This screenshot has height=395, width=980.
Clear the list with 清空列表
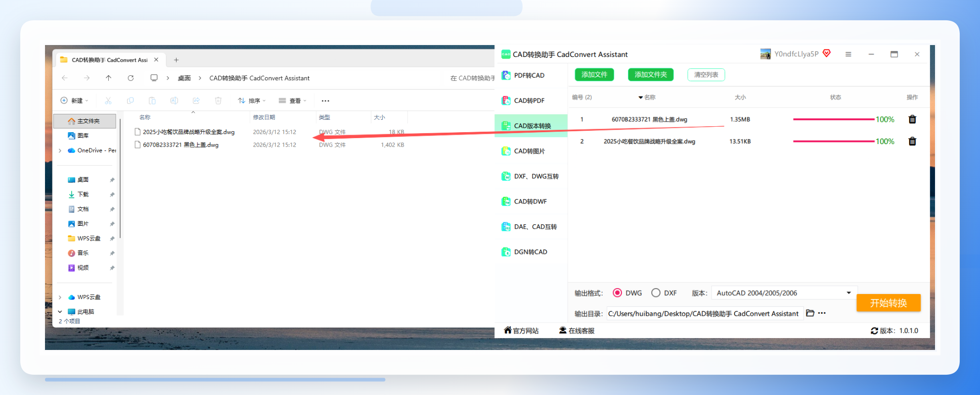point(706,75)
